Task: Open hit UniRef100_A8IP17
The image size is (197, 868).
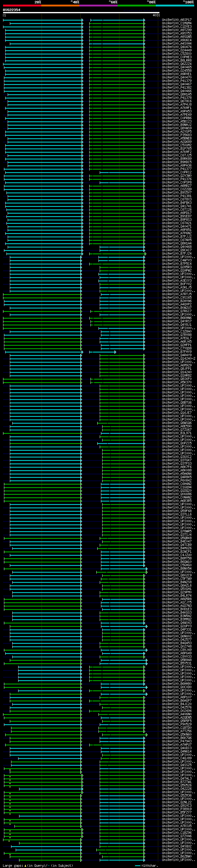Action: point(177,20)
